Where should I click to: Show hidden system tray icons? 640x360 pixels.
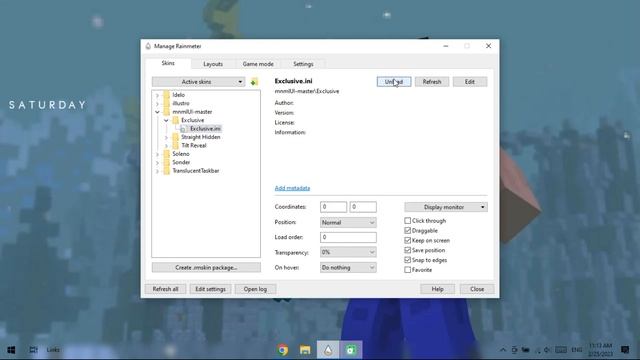coord(503,350)
